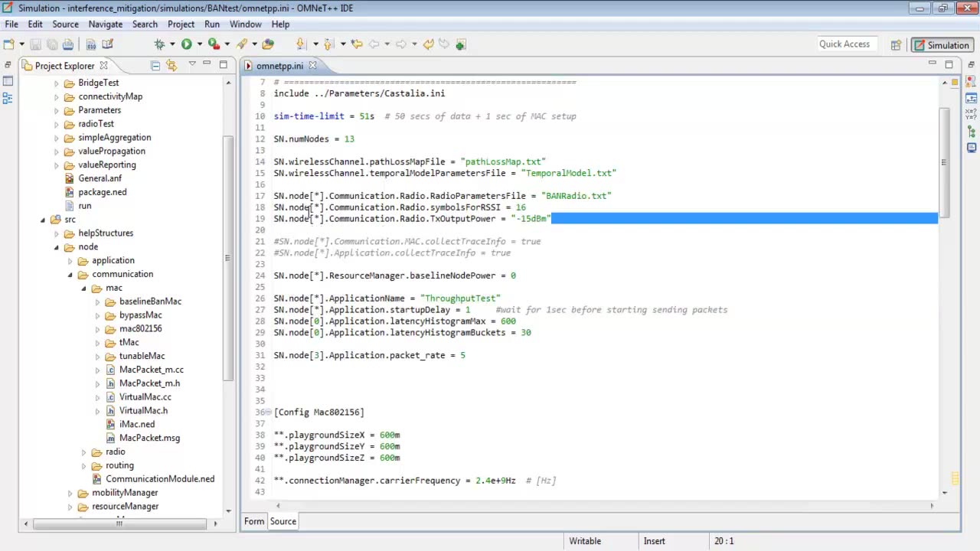Open the External Tools dropdown arrow
Image resolution: width=980 pixels, height=551 pixels.
[227, 44]
